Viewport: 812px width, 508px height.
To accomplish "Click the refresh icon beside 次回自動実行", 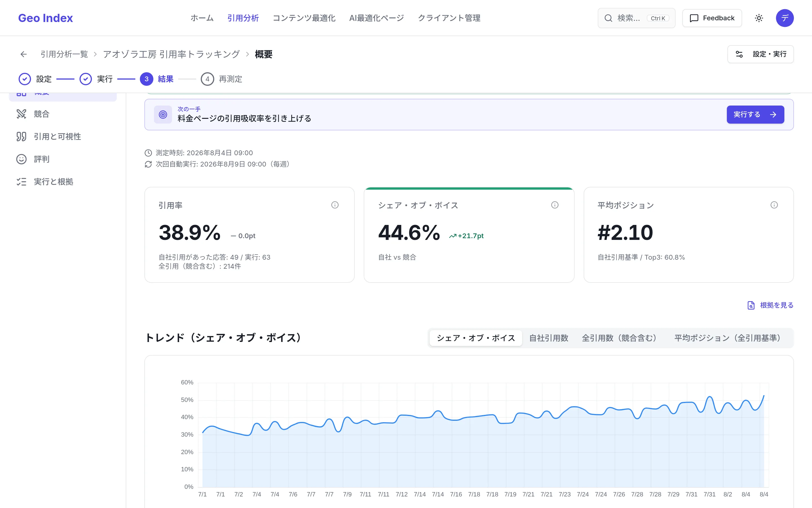I will 148,164.
